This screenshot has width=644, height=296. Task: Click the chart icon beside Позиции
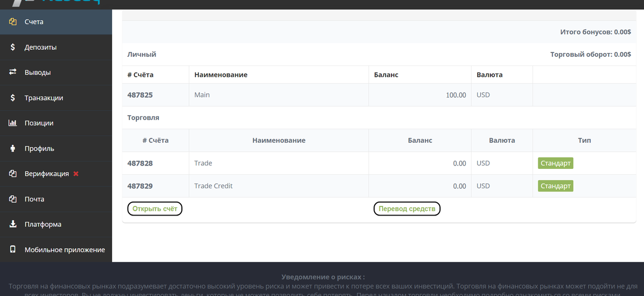[13, 123]
